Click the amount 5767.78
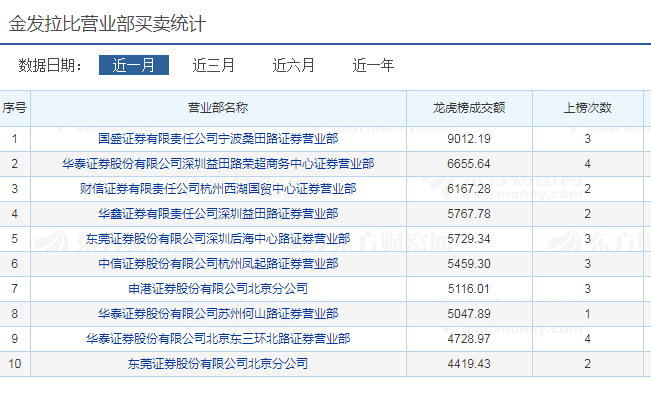This screenshot has height=396, width=651. [x=469, y=214]
